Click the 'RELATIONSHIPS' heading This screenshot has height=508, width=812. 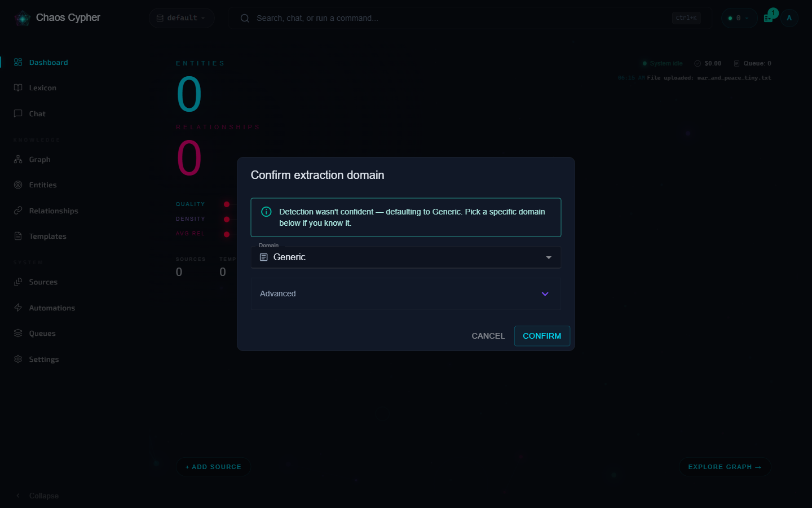coord(218,127)
